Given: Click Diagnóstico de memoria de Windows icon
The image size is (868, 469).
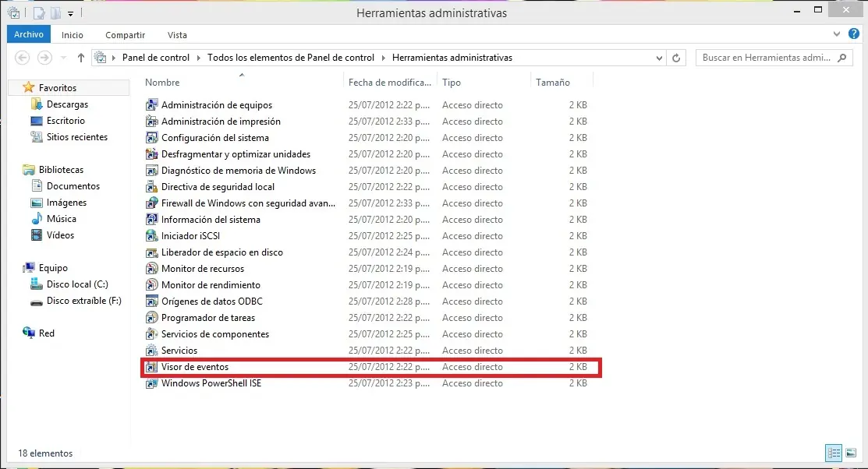Looking at the screenshot, I should pos(151,171).
